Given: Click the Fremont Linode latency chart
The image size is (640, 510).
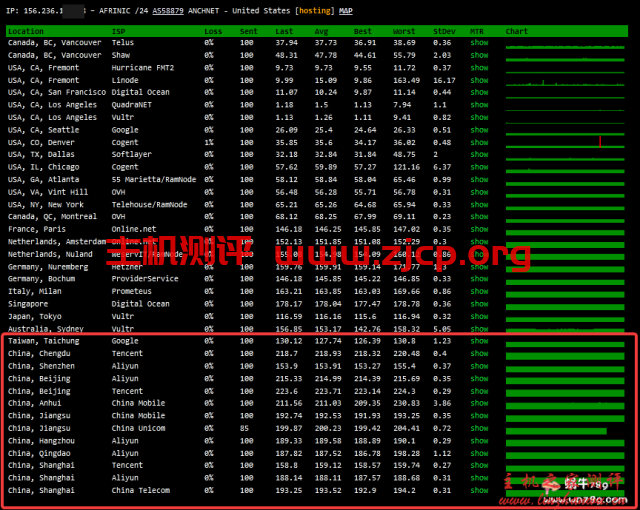Looking at the screenshot, I should click(565, 84).
